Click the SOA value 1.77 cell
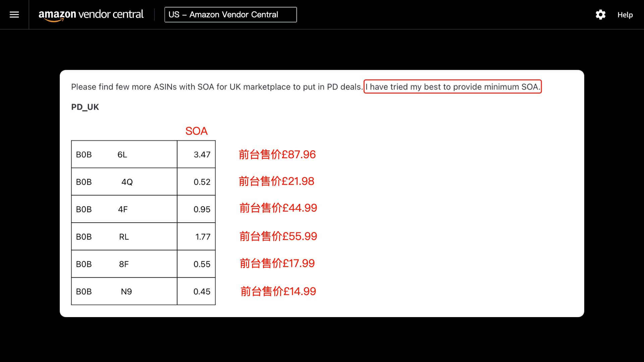 pyautogui.click(x=197, y=237)
